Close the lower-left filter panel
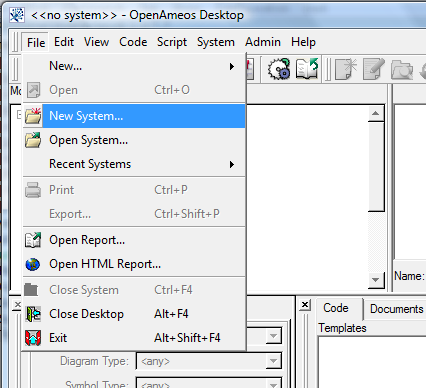 point(17,305)
